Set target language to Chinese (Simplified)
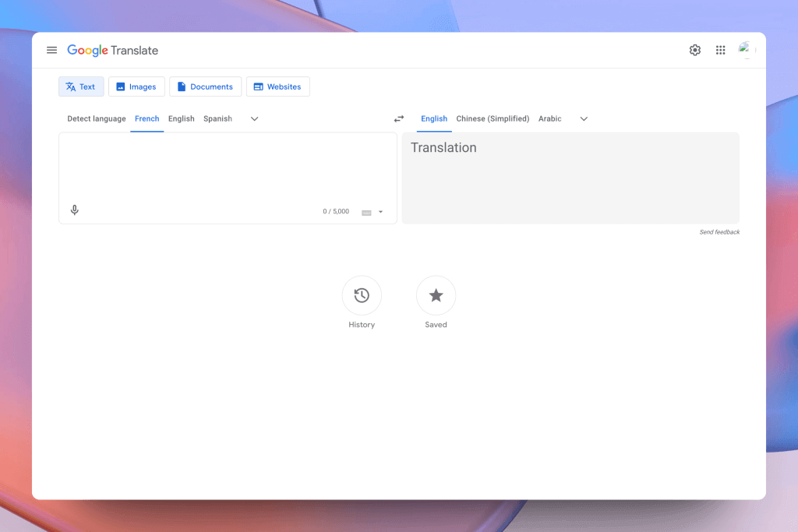 pyautogui.click(x=493, y=119)
